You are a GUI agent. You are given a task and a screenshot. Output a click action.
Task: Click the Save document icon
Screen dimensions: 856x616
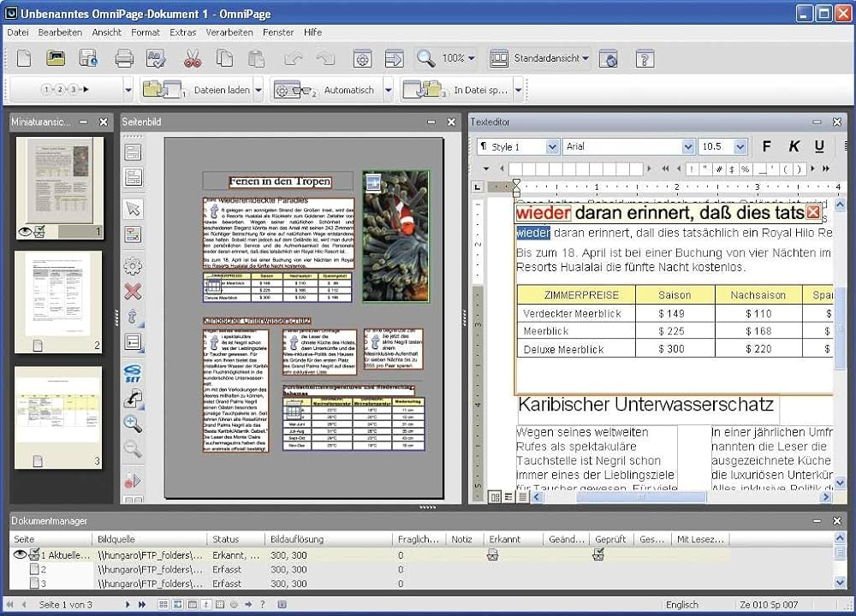point(87,58)
